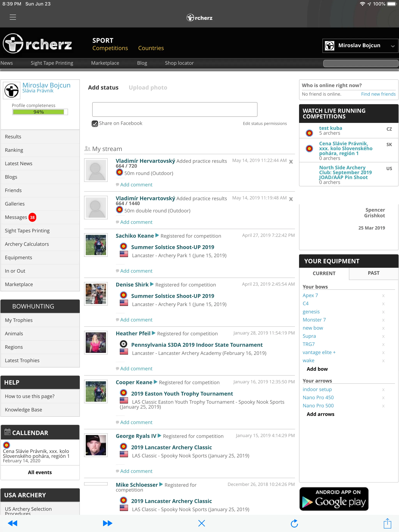This screenshot has width=399, height=532.
Task: Click Add bow
Action: coord(317,369)
